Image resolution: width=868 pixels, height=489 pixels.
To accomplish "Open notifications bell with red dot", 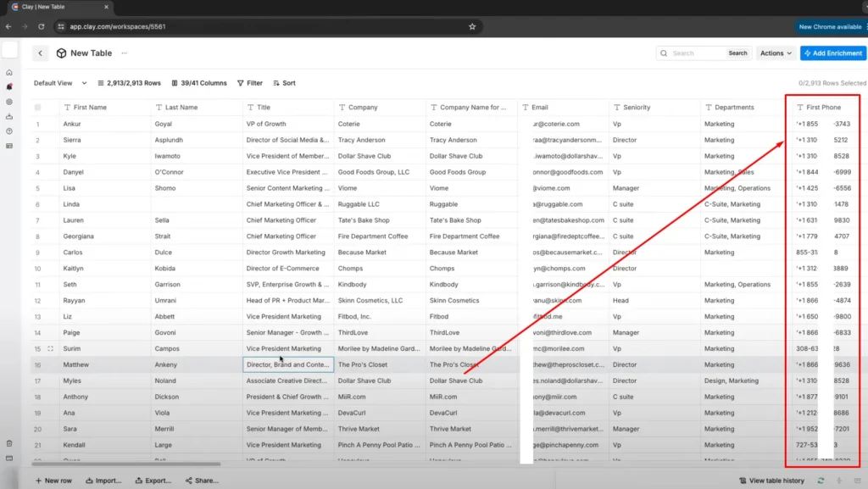I will point(9,86).
